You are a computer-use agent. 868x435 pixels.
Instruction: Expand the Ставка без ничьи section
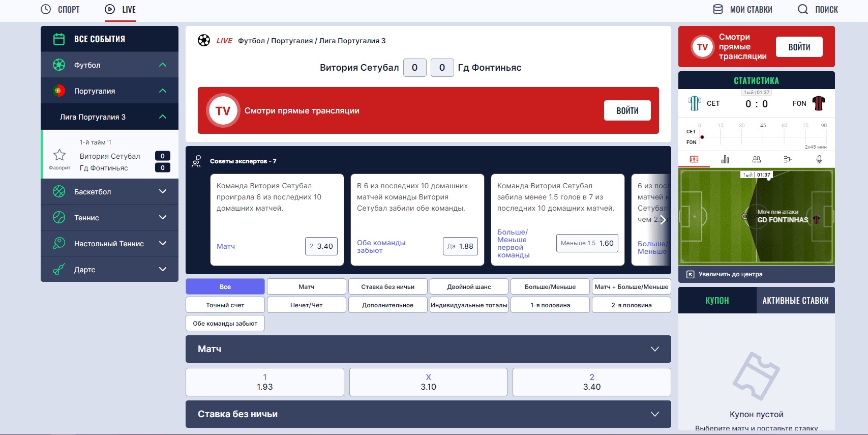(x=428, y=414)
